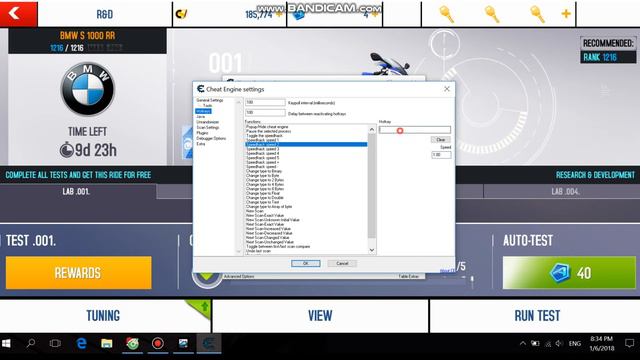
Task: Select Scan Settings in settings tree
Action: pos(208,127)
